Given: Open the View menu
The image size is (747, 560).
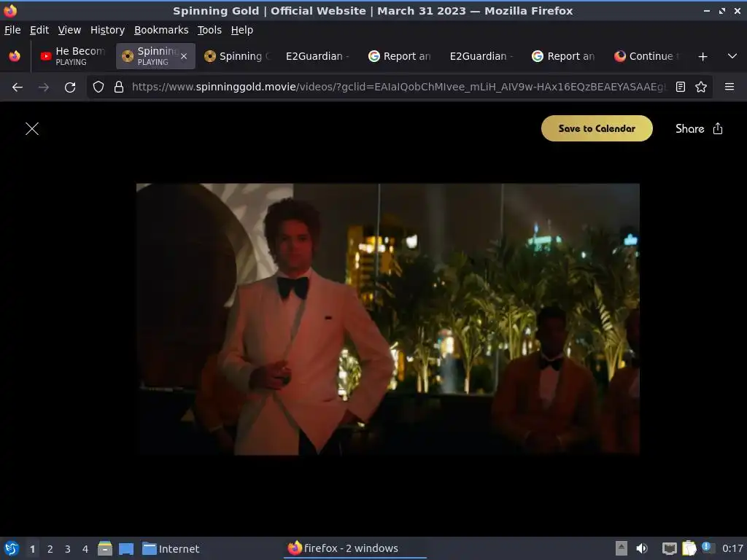Looking at the screenshot, I should (69, 30).
